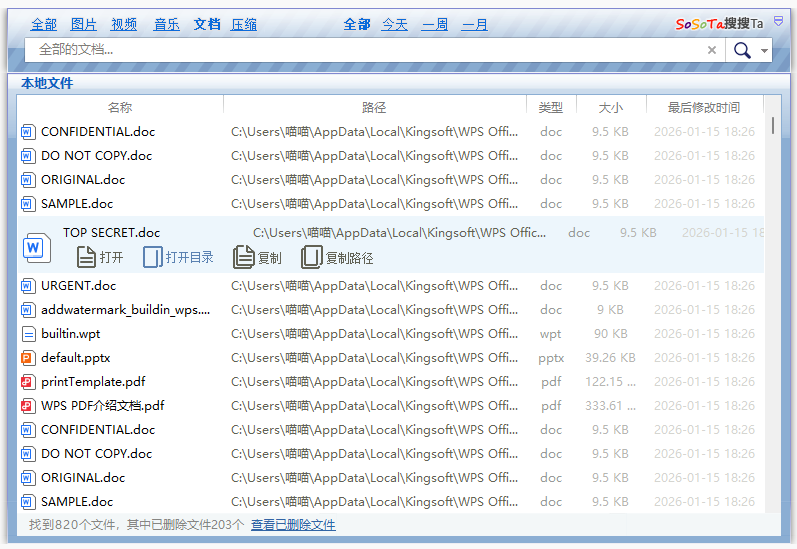Click the search input field
The height and width of the screenshot is (549, 797).
pyautogui.click(x=360, y=50)
